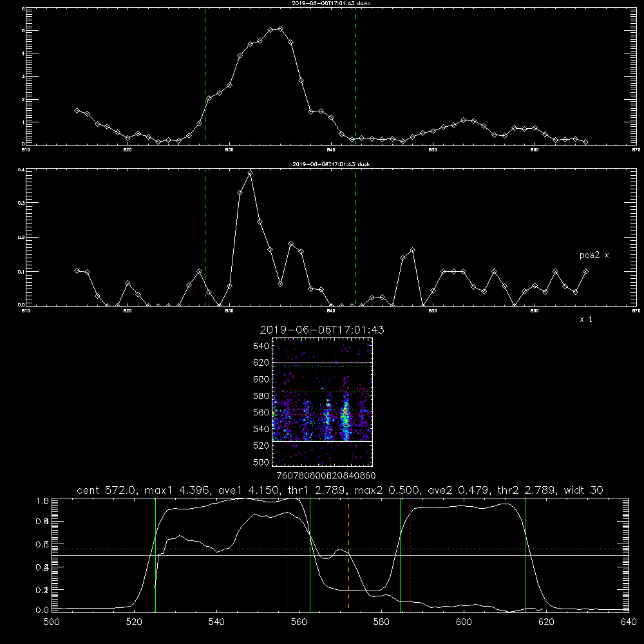Open the color spectrogram image
The width and height of the screenshot is (644, 644).
tap(323, 402)
